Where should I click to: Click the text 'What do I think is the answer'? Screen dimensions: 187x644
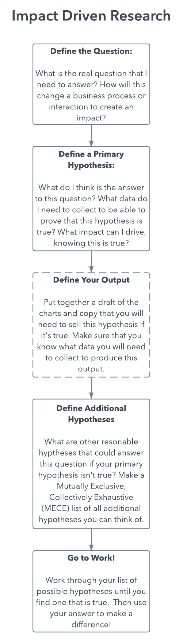[91, 187]
